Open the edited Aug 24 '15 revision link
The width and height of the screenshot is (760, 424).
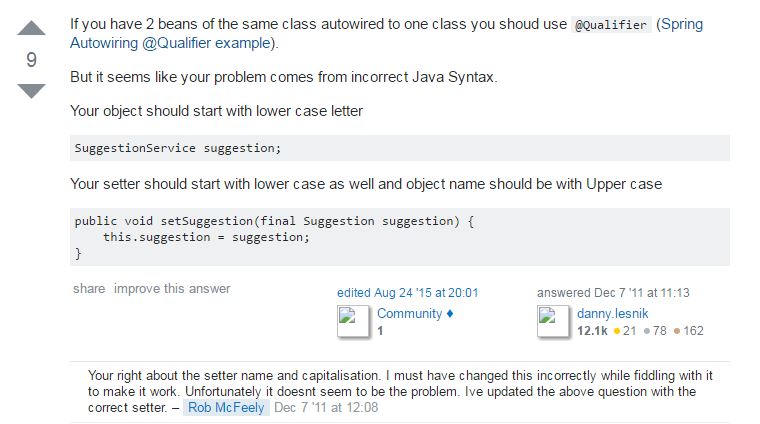coord(408,293)
